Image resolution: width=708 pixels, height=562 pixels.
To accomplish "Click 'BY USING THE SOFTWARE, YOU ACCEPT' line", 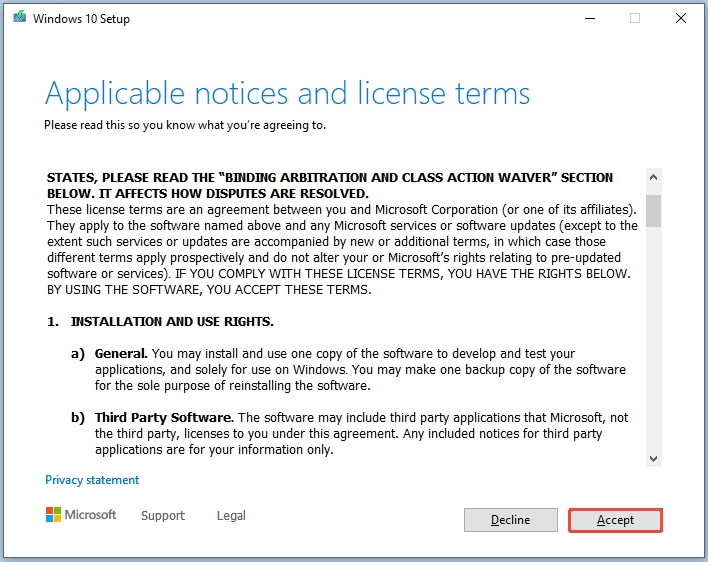I will [209, 289].
